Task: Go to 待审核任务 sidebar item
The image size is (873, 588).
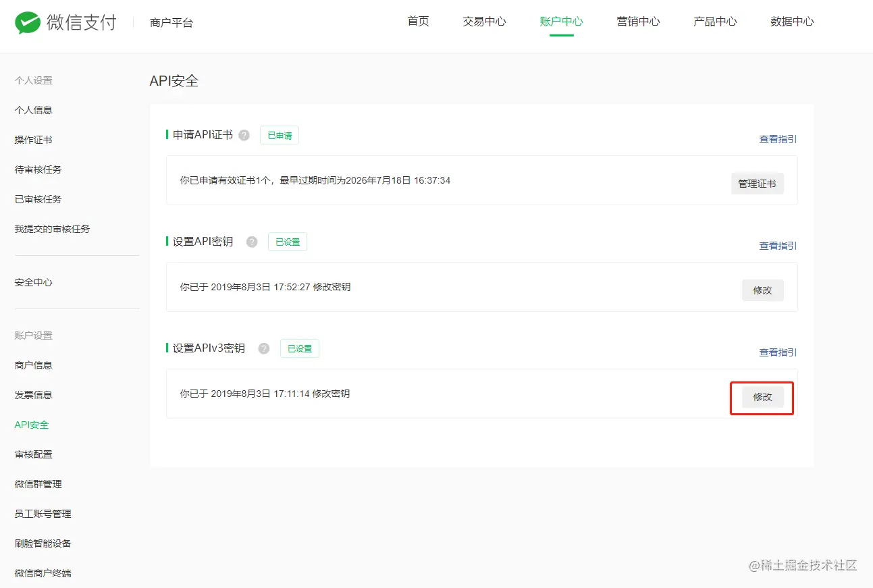Action: (38, 169)
